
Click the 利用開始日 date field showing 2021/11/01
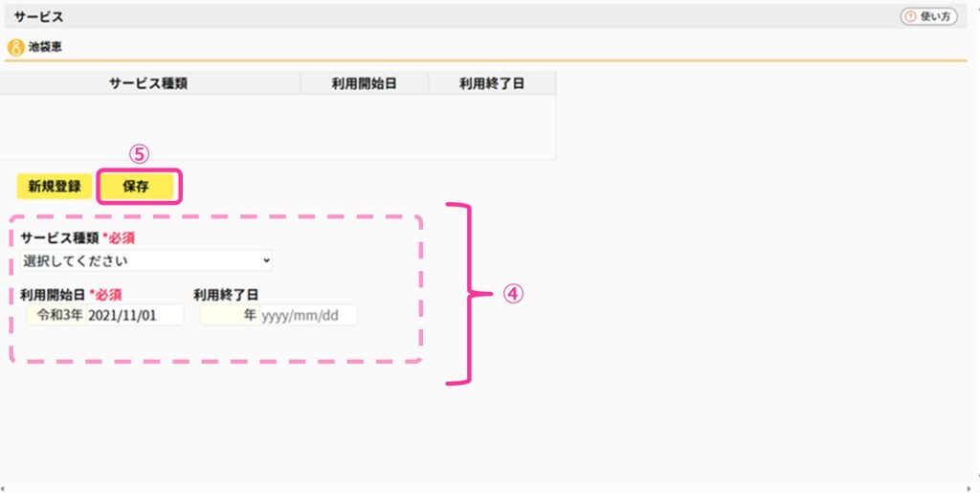[x=134, y=315]
